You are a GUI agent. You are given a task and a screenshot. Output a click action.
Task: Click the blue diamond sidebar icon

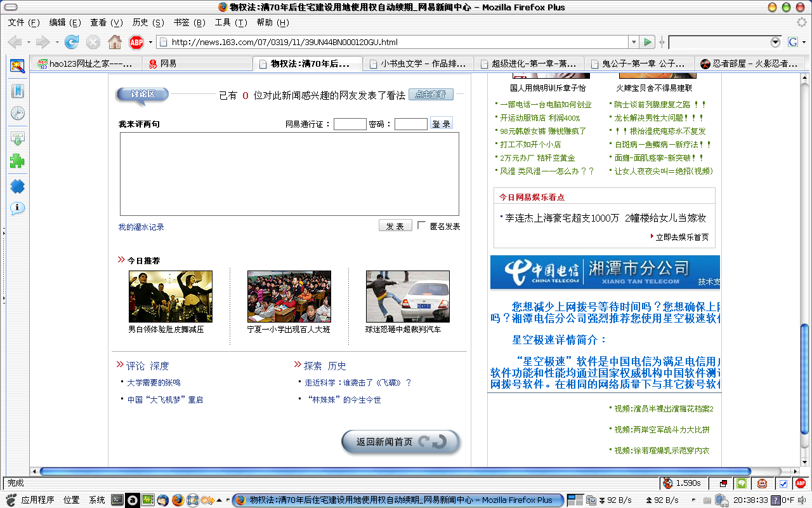[x=18, y=187]
